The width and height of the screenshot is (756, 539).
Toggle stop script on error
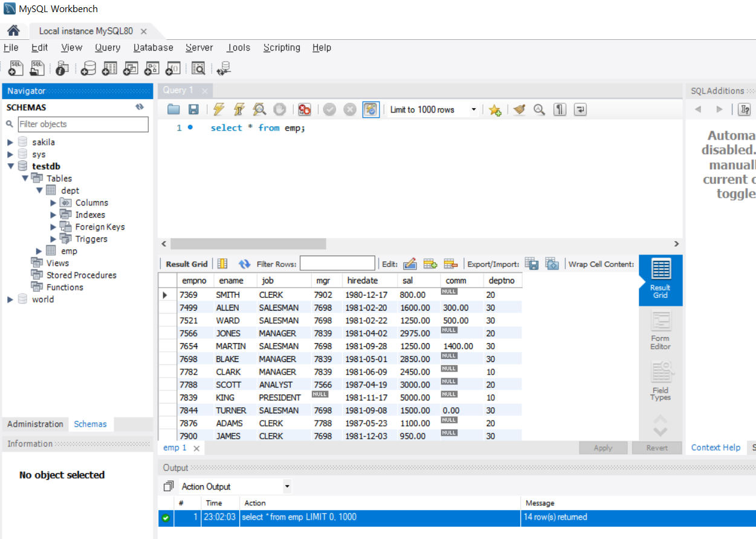[305, 109]
